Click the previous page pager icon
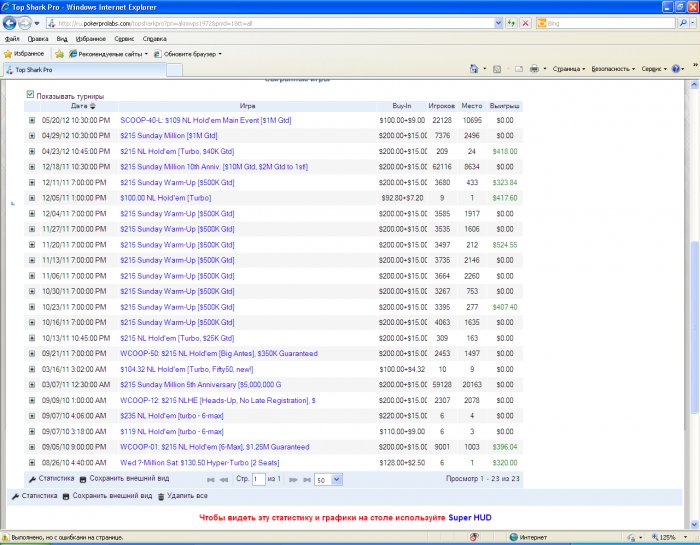This screenshot has width=700, height=545. (x=224, y=480)
